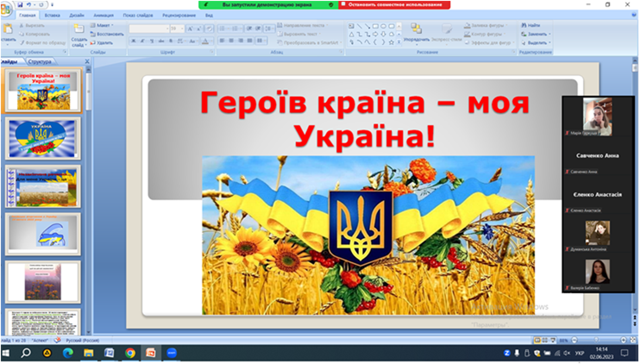Toggle bold (Ж) formatting
641x364 pixels.
coord(134,41)
